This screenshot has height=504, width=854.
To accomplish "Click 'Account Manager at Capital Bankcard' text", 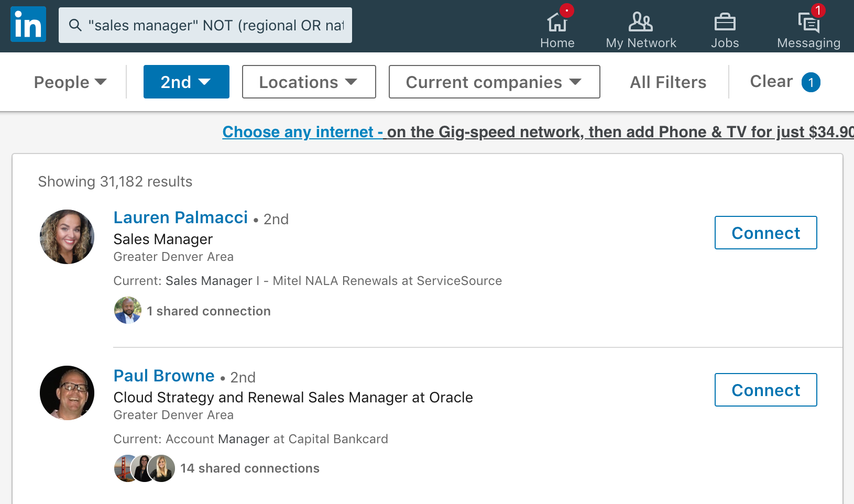I will 277,439.
